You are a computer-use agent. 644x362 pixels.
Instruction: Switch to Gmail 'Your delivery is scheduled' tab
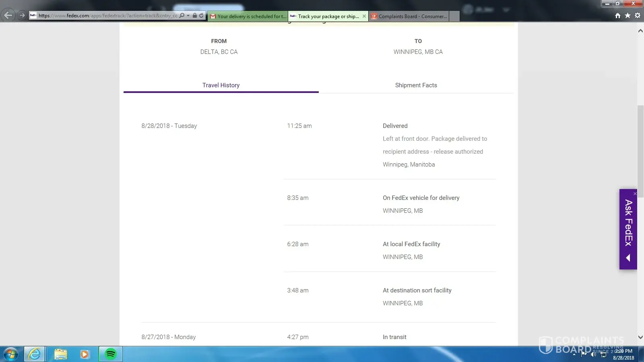[x=248, y=16]
